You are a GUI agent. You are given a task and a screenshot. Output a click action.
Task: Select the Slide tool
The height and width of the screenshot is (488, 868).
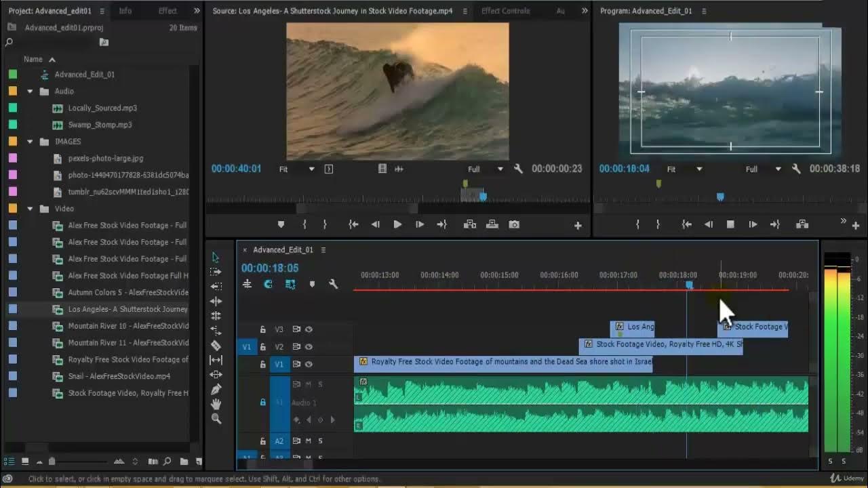pyautogui.click(x=216, y=374)
